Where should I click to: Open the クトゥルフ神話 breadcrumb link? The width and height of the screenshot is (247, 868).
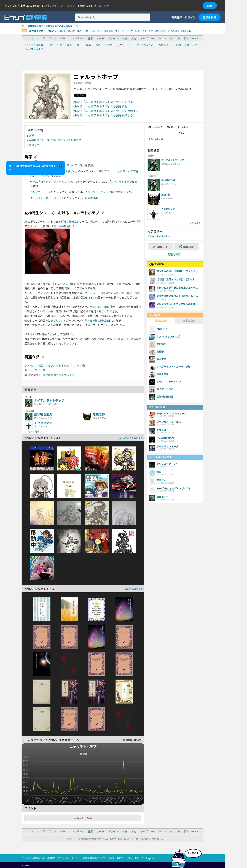145,45
